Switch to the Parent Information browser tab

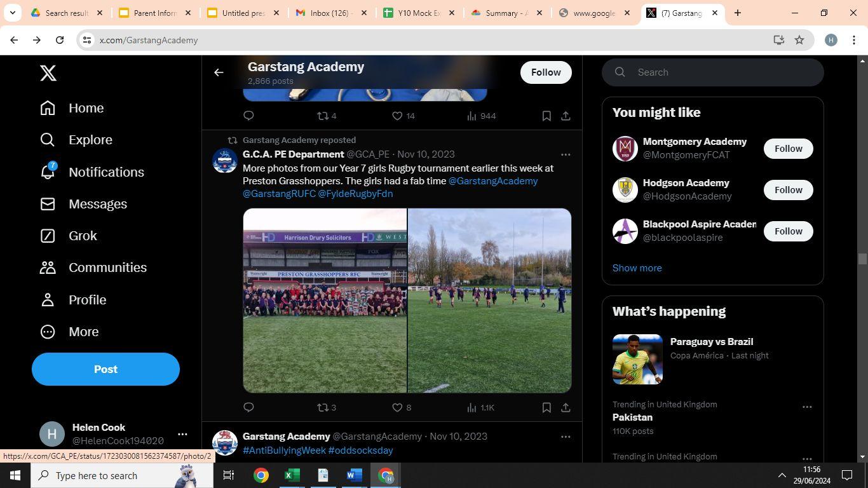(x=155, y=13)
